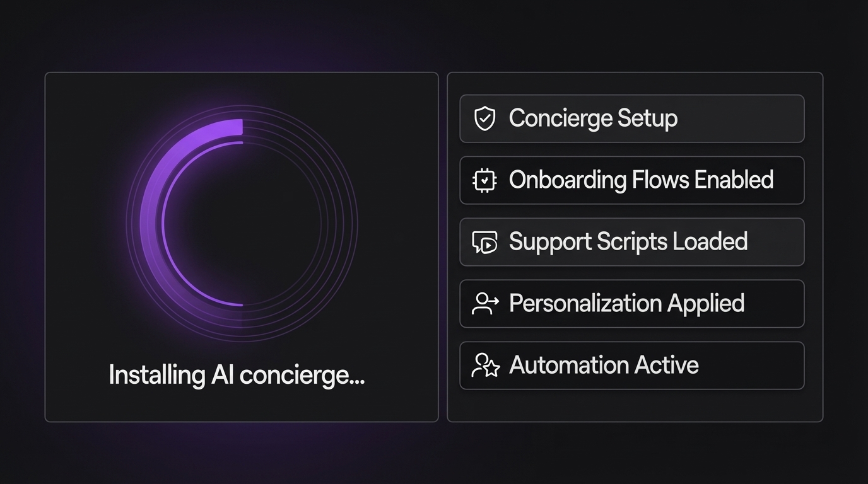868x484 pixels.
Task: Click the user star icon for Automation Active
Action: [484, 366]
